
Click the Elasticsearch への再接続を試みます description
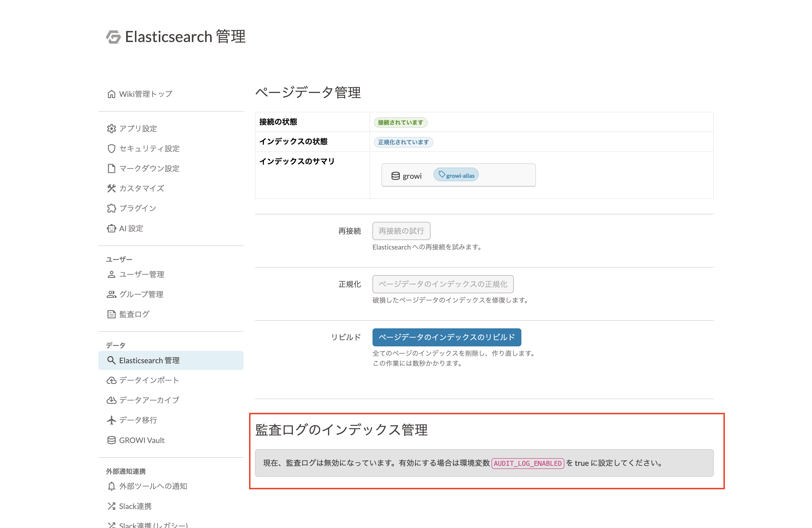pos(428,247)
